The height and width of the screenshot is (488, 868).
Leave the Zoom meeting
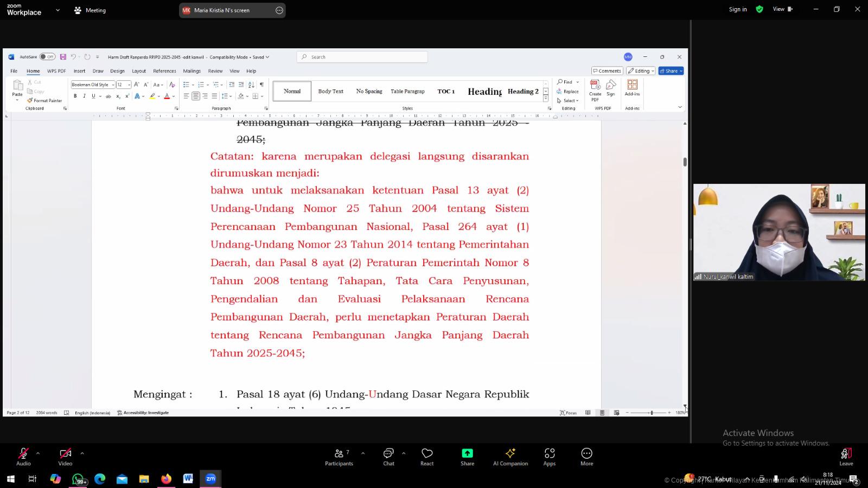846,457
